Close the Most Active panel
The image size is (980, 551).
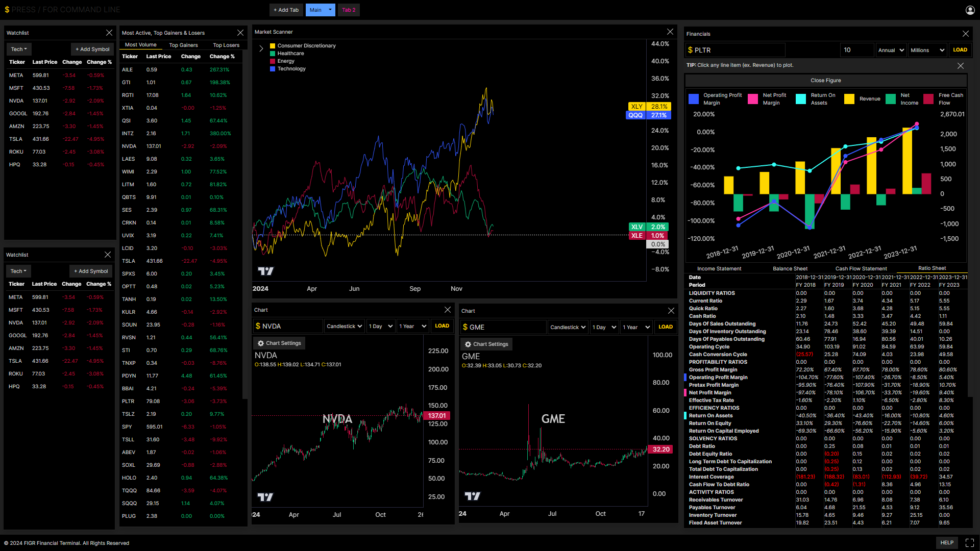click(240, 33)
